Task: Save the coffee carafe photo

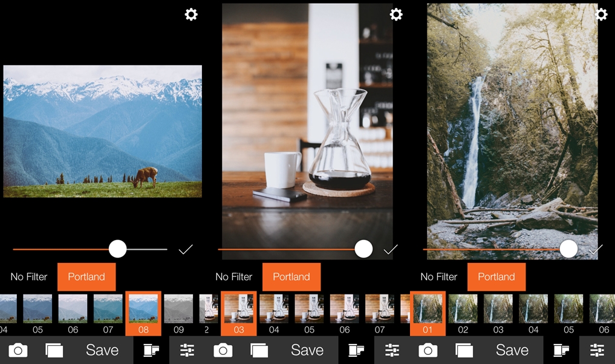Action: [x=307, y=350]
